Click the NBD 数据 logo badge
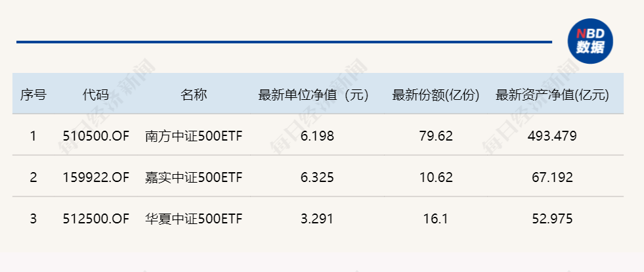Screen dimensions: 644x272 click(590, 41)
